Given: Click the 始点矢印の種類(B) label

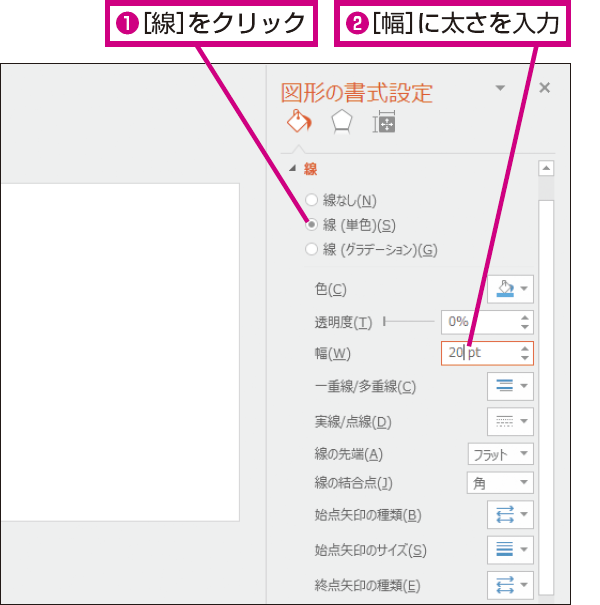Looking at the screenshot, I should click(368, 515).
